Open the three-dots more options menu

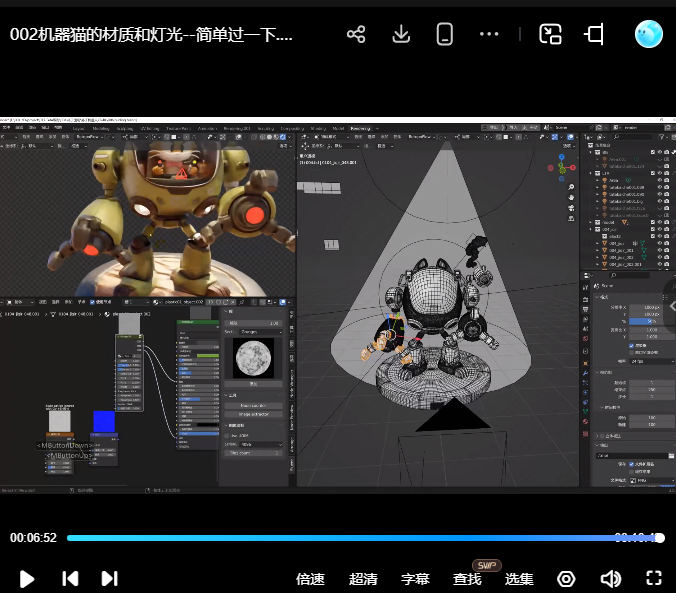click(x=489, y=34)
